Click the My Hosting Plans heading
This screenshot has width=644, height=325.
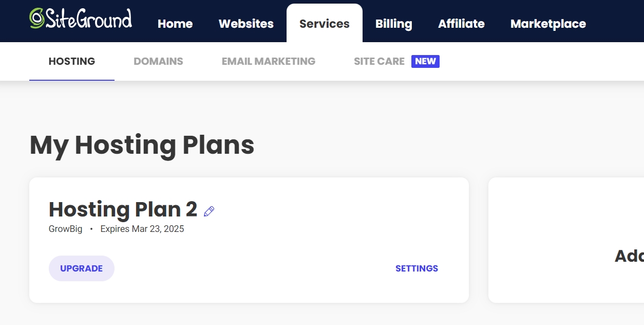pyautogui.click(x=142, y=145)
